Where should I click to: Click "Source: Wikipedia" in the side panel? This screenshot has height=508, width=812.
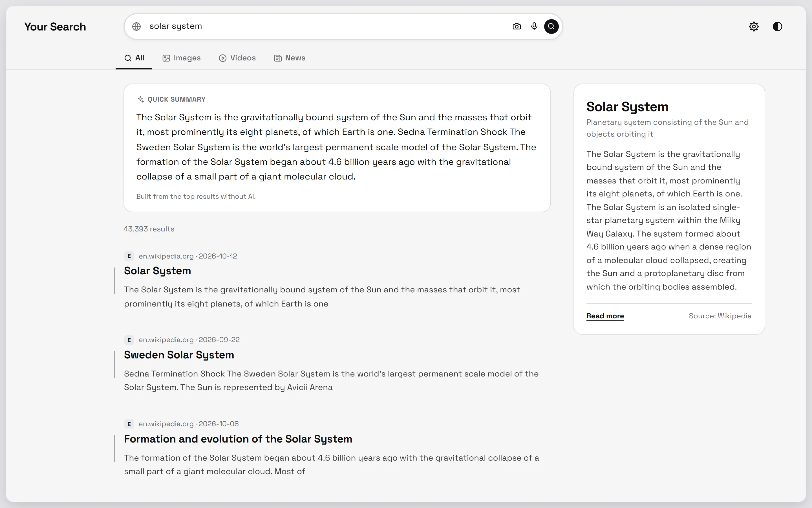720,316
